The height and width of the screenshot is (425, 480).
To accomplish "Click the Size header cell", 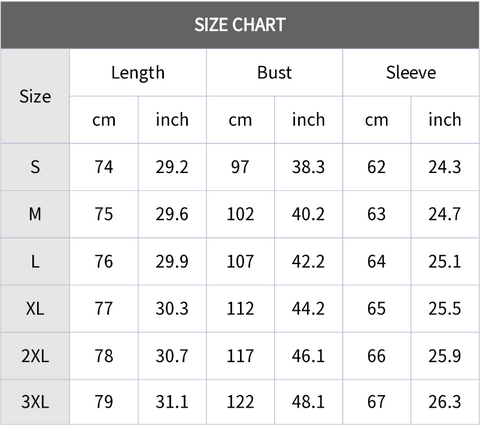I will [35, 96].
